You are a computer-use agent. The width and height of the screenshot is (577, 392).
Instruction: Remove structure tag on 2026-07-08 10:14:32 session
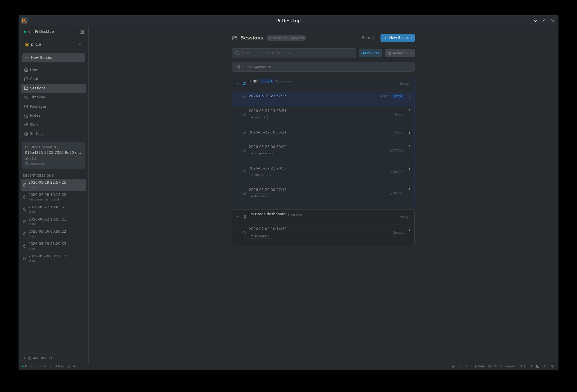pyautogui.click(x=269, y=236)
